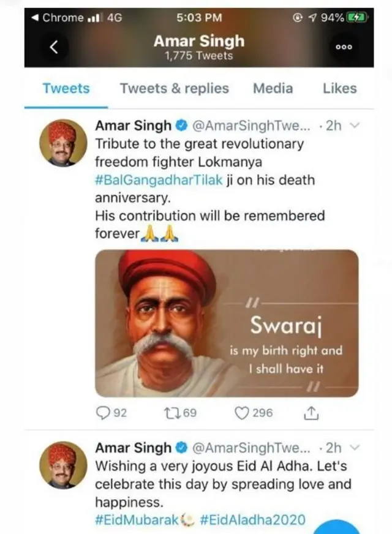
Task: Tap the verified badge next to Amar Singh
Action: click(x=181, y=126)
